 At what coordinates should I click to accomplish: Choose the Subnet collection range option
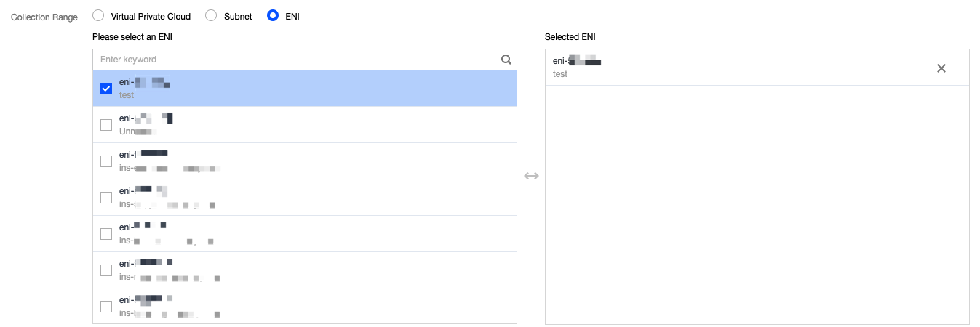tap(211, 16)
